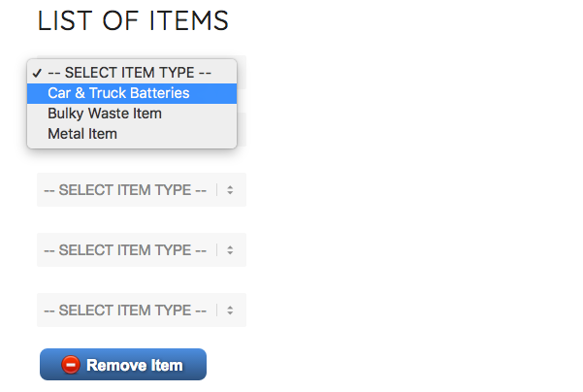This screenshot has width=583, height=392.
Task: Select the checked -- SELECT ITEM TYPE -- option in popup
Action: (132, 73)
